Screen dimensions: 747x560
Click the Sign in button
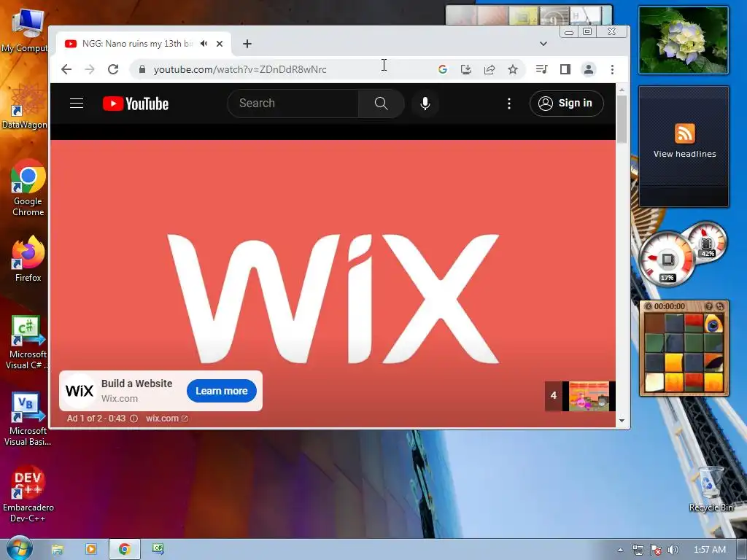pos(566,104)
